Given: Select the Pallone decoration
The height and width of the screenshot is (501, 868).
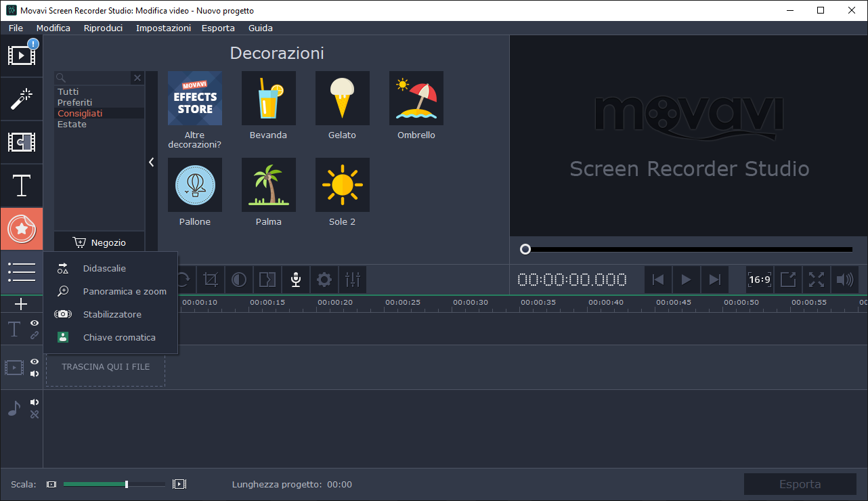Looking at the screenshot, I should pyautogui.click(x=195, y=185).
